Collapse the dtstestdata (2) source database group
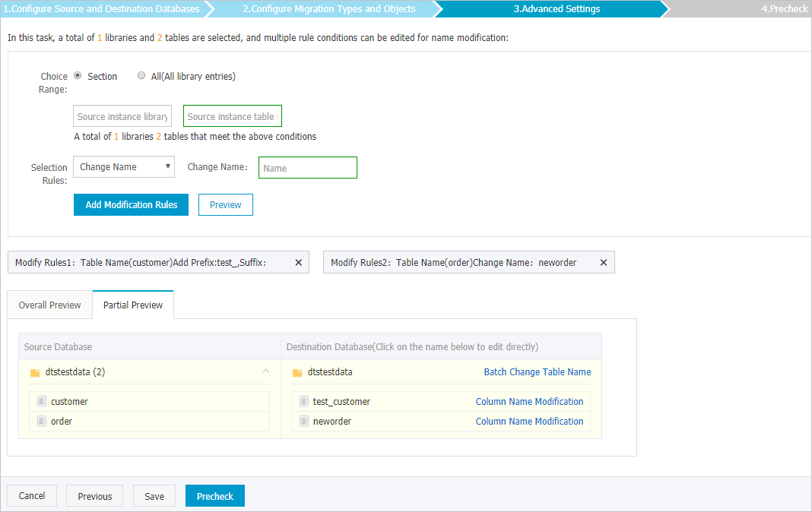The image size is (812, 512). point(268,371)
